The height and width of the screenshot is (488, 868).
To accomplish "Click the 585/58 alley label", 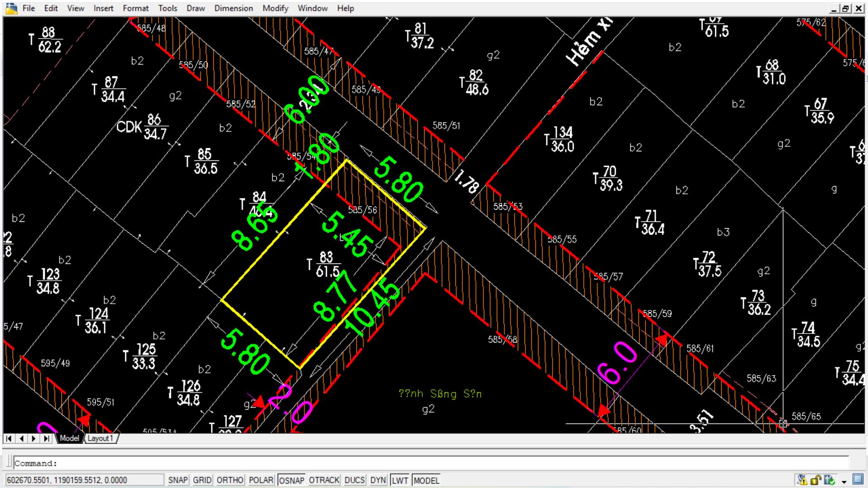I will [502, 339].
